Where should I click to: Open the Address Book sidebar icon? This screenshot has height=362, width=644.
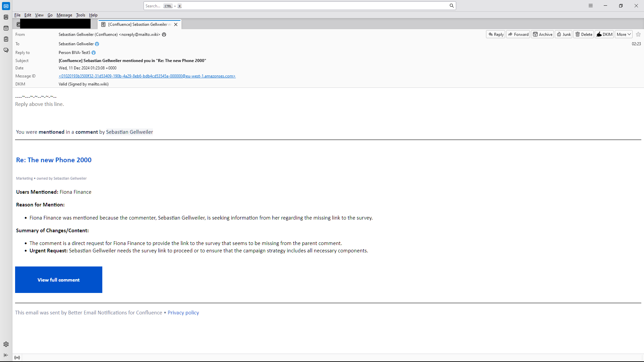click(6, 17)
